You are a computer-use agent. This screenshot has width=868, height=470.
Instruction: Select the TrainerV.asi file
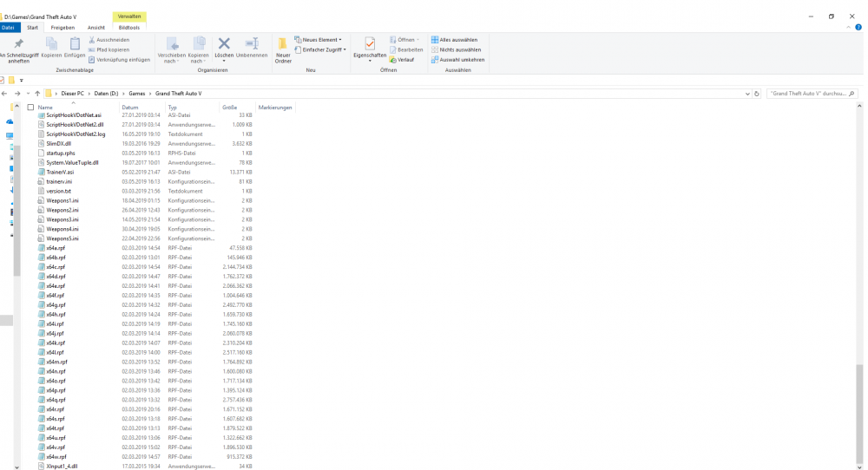60,172
